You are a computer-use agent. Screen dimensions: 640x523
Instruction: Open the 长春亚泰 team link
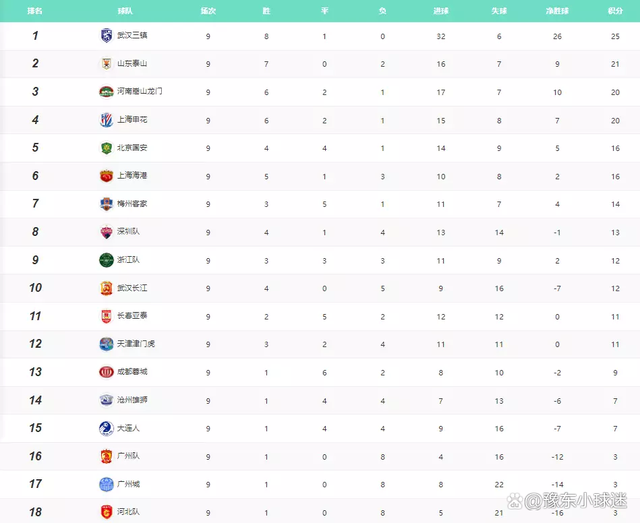pyautogui.click(x=132, y=316)
